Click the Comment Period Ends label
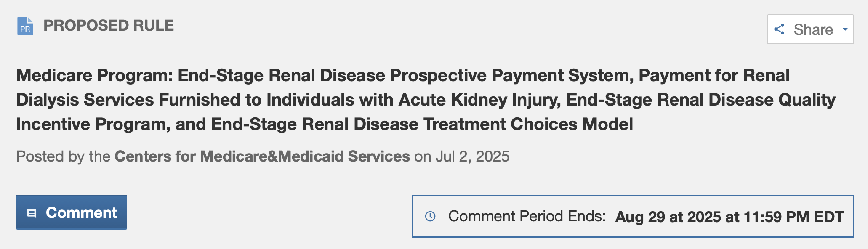The width and height of the screenshot is (868, 249). [x=527, y=216]
